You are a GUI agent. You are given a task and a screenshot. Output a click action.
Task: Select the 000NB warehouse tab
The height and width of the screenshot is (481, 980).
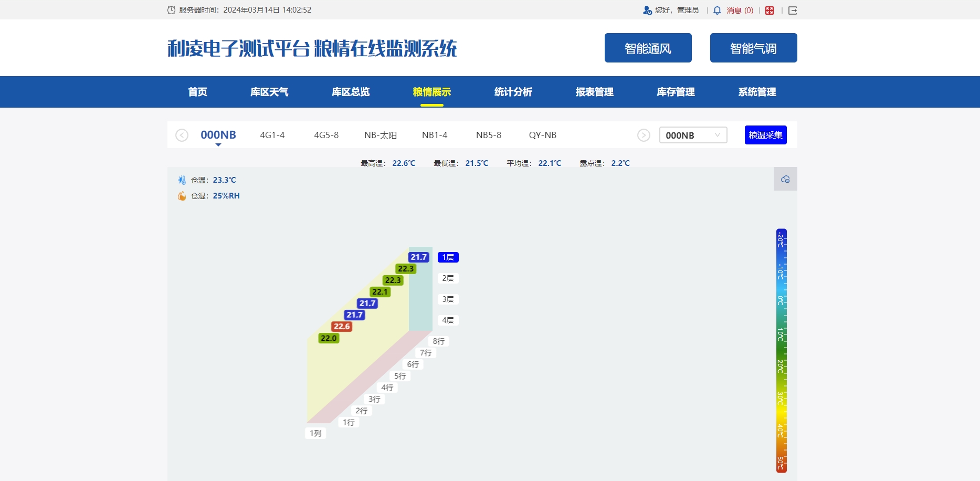(218, 135)
